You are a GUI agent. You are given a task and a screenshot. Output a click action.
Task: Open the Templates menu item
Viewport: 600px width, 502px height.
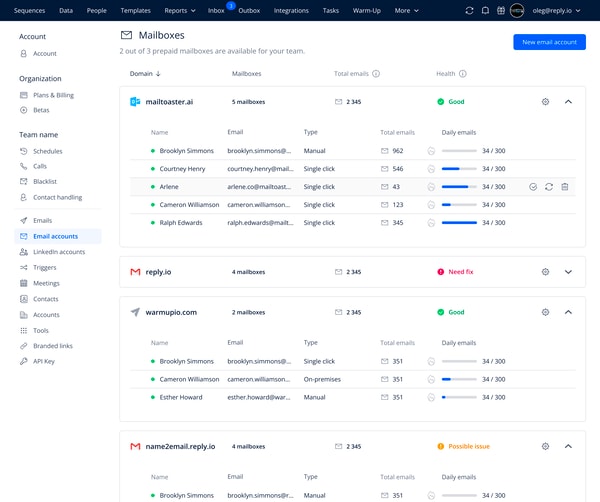point(135,11)
